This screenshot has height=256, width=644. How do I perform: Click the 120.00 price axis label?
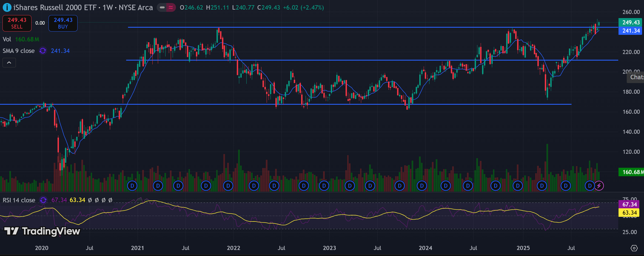click(631, 152)
